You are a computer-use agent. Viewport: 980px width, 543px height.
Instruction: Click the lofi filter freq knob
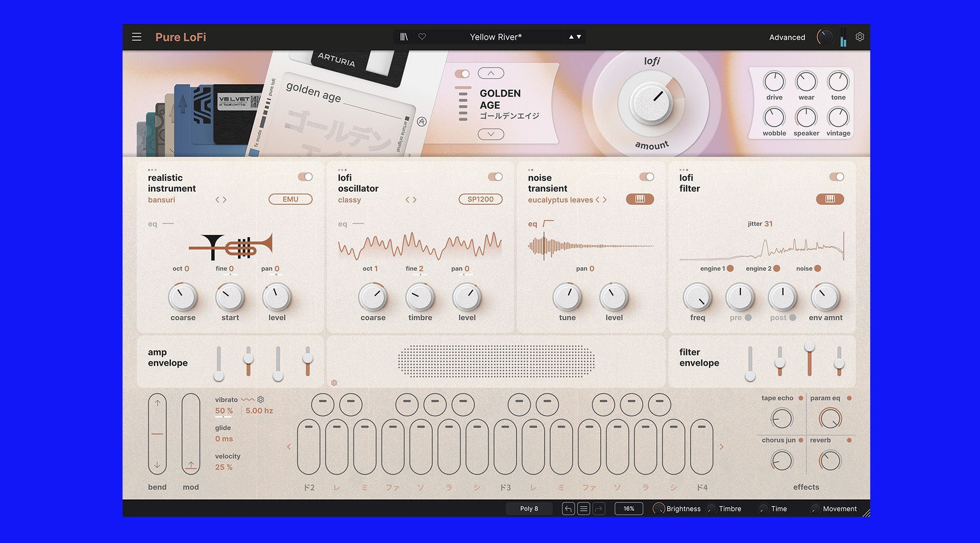(698, 297)
